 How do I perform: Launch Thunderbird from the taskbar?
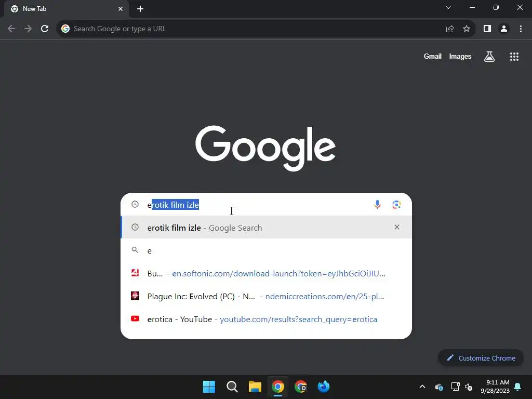click(324, 387)
